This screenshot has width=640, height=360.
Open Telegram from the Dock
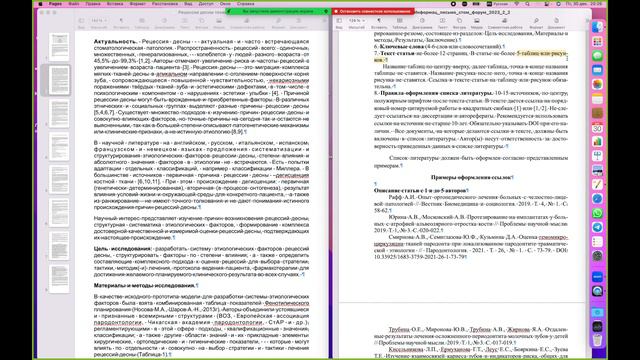coord(597,227)
